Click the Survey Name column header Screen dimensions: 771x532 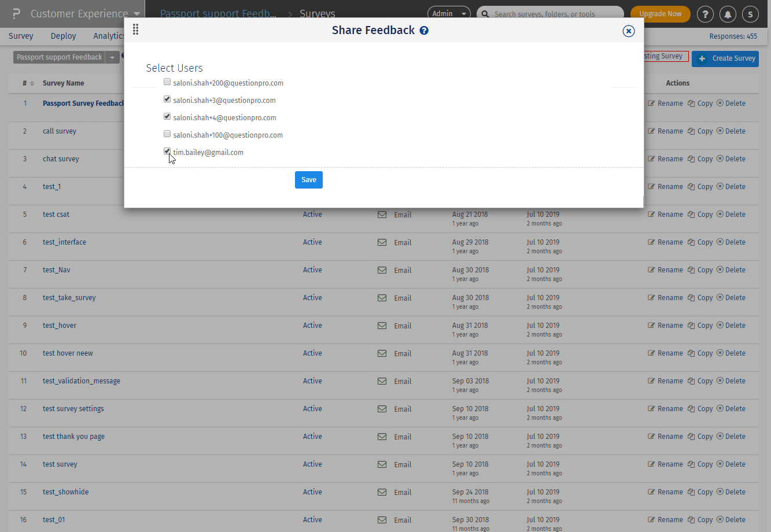point(64,83)
